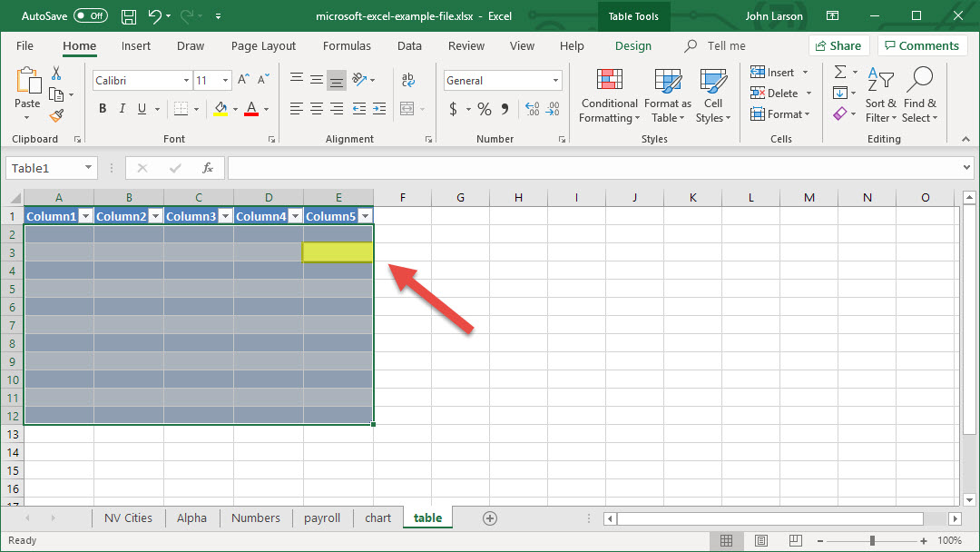Switch to the payroll sheet tab

[322, 518]
